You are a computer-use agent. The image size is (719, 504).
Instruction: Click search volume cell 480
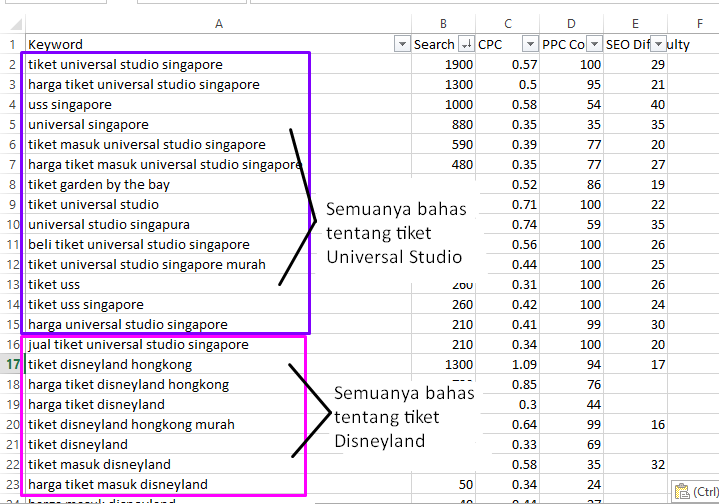[443, 165]
